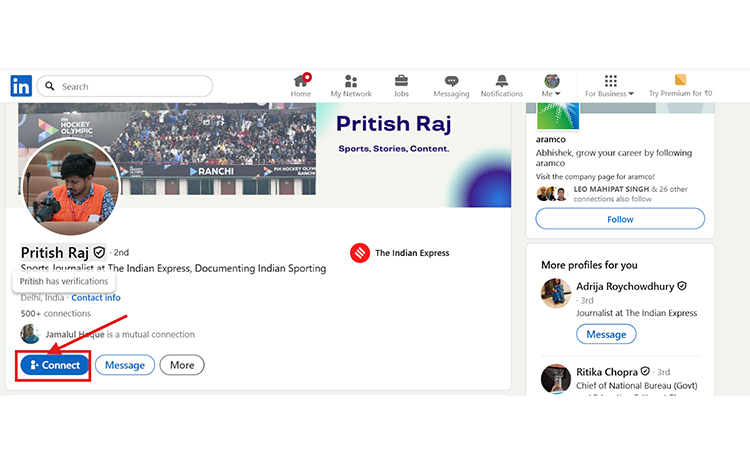Click 'Visit the company page for aramco!' text

(595, 176)
